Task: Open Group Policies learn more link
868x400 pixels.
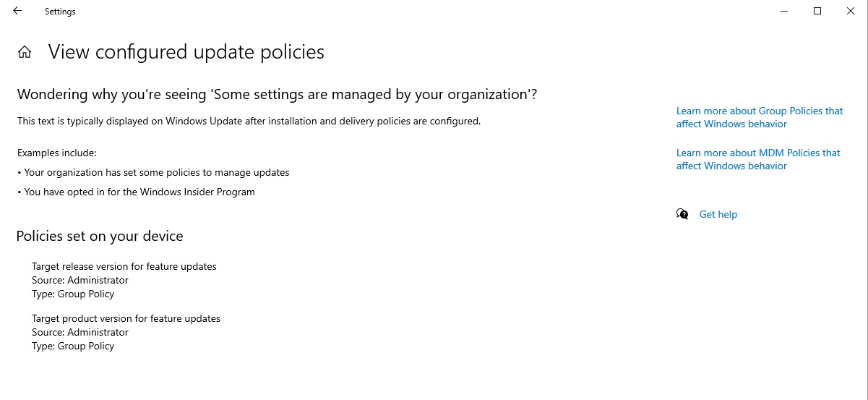Action: tap(759, 117)
